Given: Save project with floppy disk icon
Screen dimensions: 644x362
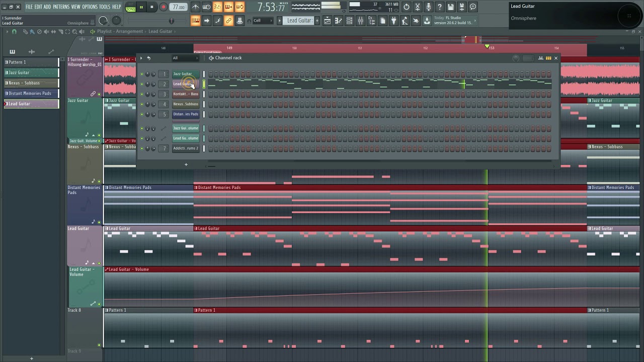Looking at the screenshot, I should coord(451,7).
